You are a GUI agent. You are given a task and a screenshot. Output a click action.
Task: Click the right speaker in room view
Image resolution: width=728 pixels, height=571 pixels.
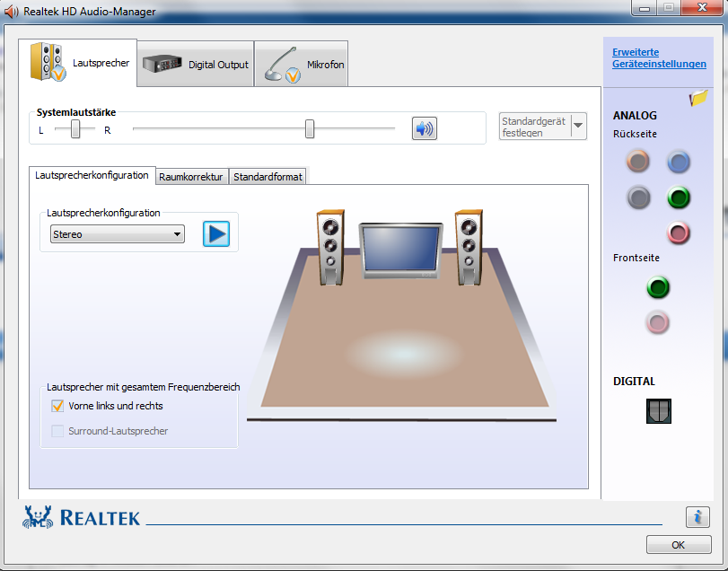coord(469,248)
